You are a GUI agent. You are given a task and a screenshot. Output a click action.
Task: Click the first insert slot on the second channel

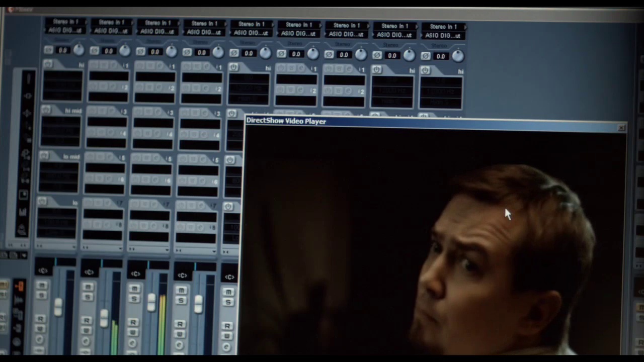click(109, 76)
